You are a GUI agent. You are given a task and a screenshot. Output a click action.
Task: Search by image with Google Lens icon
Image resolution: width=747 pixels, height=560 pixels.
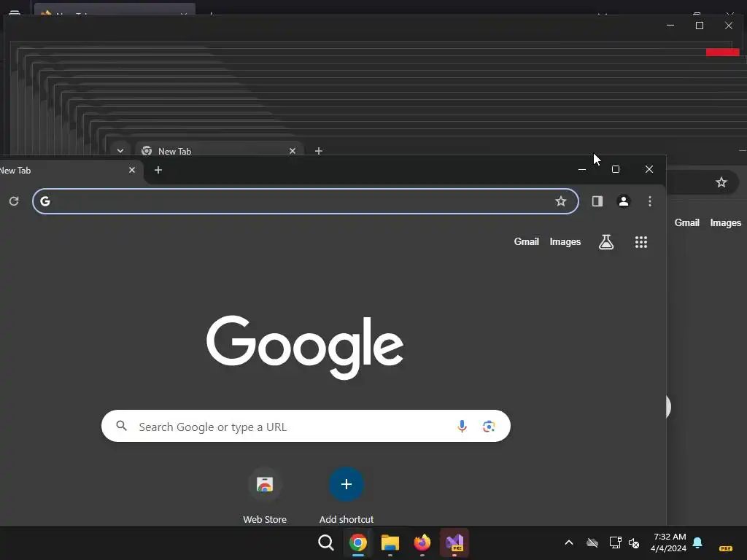(x=489, y=426)
